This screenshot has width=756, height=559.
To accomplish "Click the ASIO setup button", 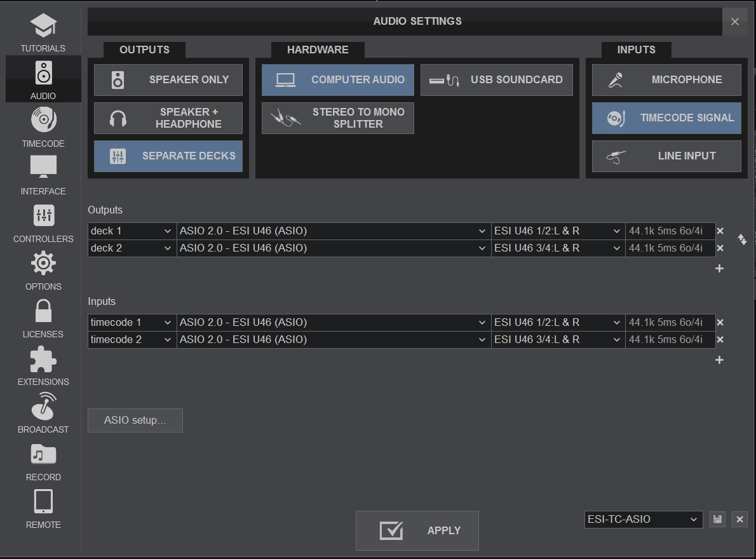I will 135,421.
